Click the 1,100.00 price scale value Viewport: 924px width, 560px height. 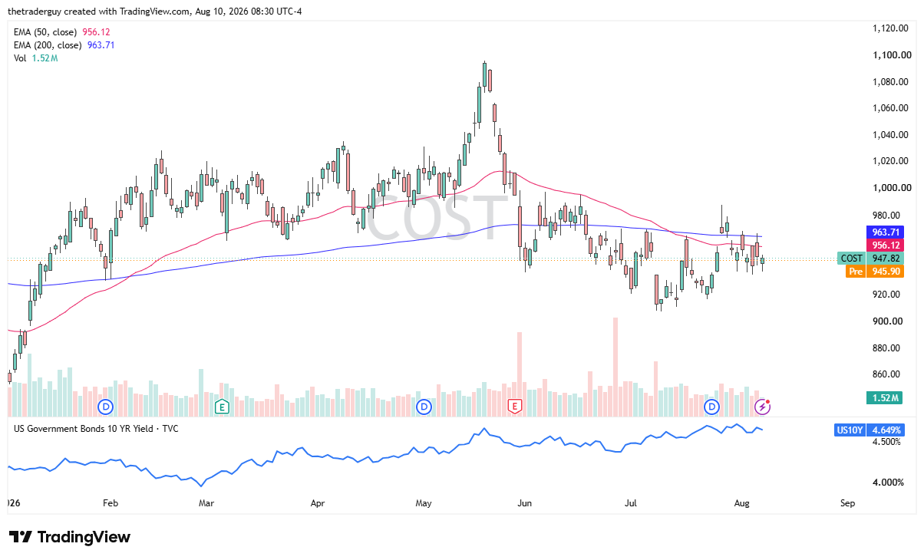[891, 55]
